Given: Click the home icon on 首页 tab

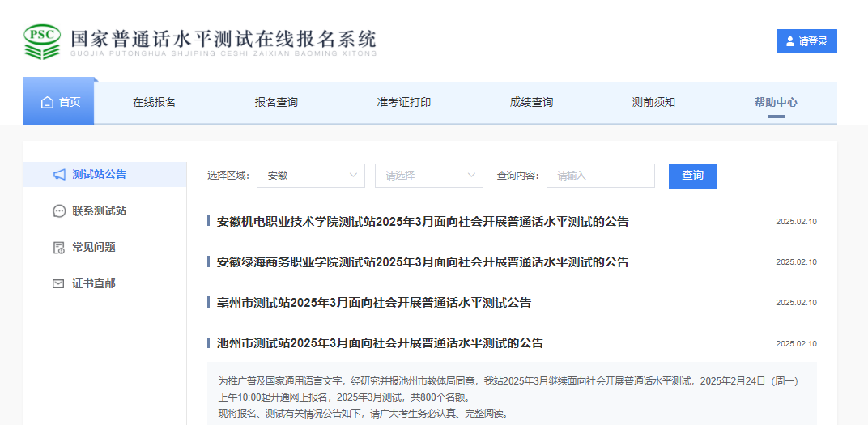Looking at the screenshot, I should coord(48,103).
